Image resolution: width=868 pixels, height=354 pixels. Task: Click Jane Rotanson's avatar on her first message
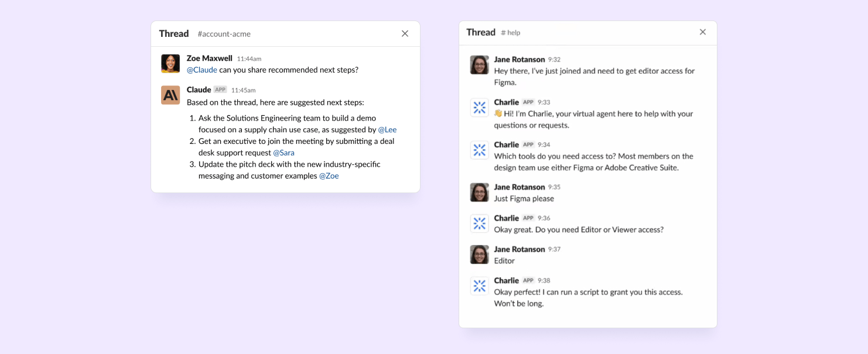pyautogui.click(x=479, y=65)
